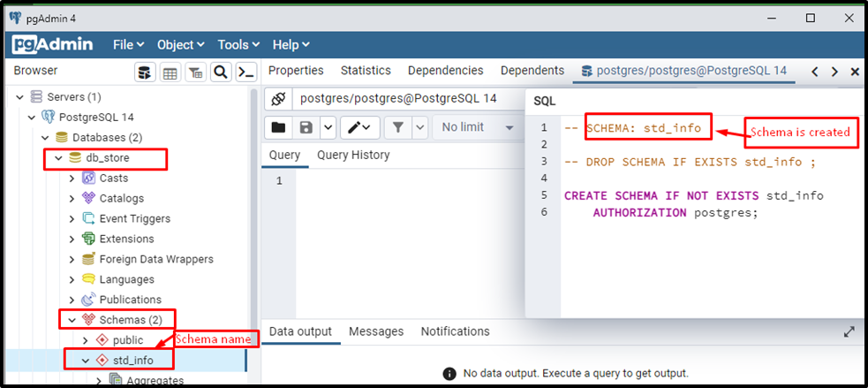The image size is (868, 388).
Task: Click Filtered Rows icon in Browser toolbar
Action: 195,72
